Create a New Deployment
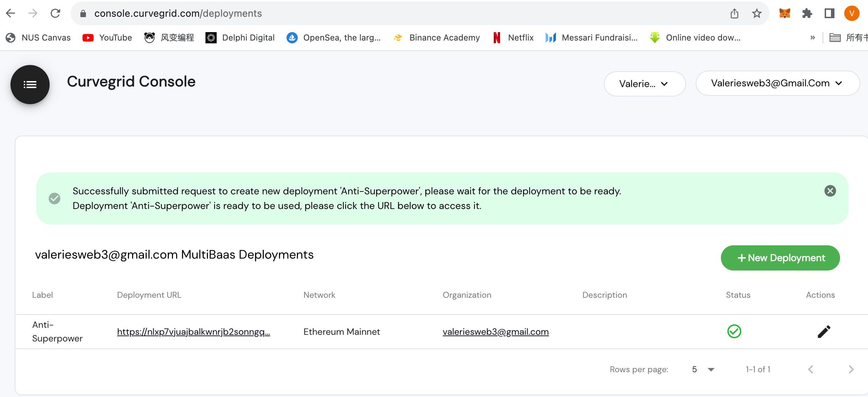Screen dimensions: 868x397 [780, 258]
